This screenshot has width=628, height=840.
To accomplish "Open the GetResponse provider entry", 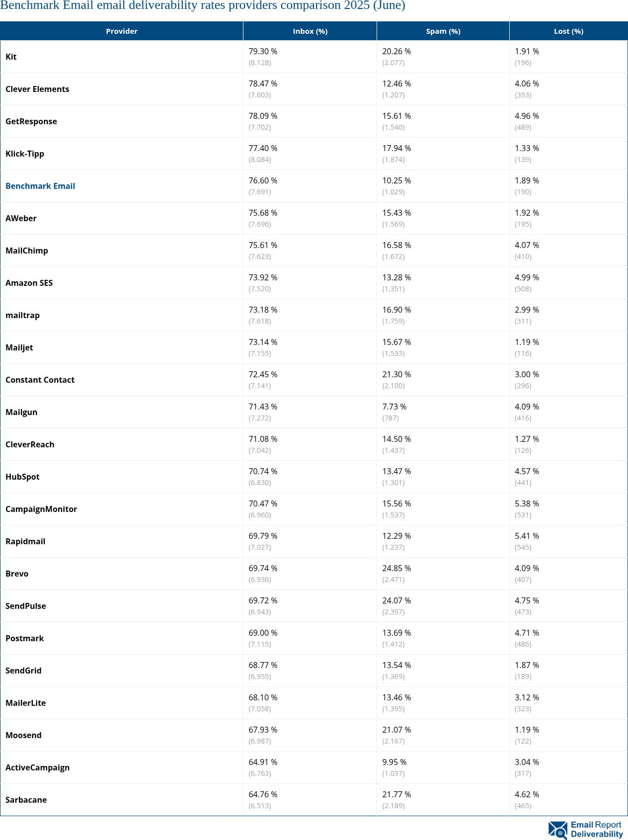I will 31,121.
